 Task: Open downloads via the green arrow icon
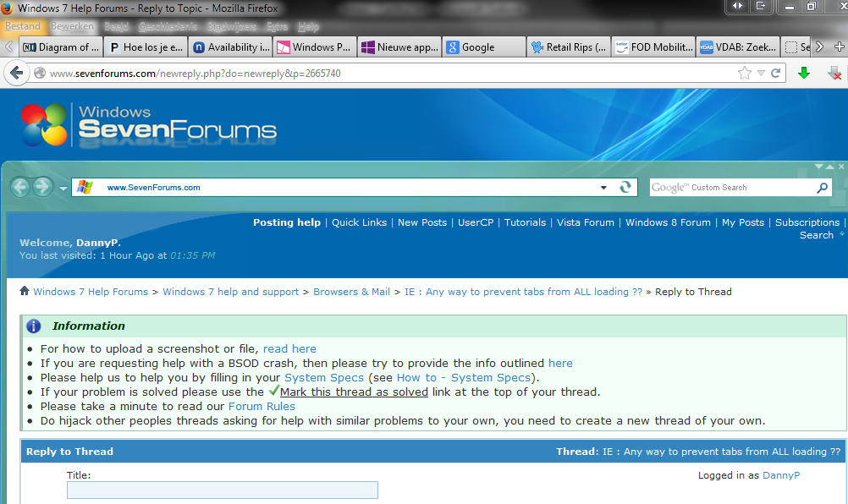click(804, 73)
